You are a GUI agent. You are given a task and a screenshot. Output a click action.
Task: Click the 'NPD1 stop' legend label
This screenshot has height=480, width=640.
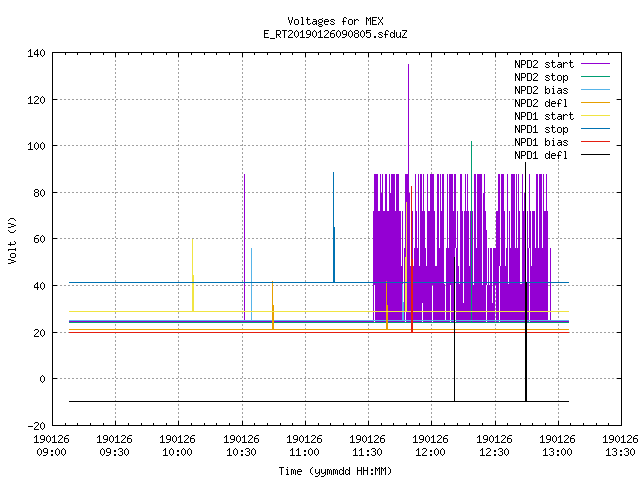(x=541, y=129)
